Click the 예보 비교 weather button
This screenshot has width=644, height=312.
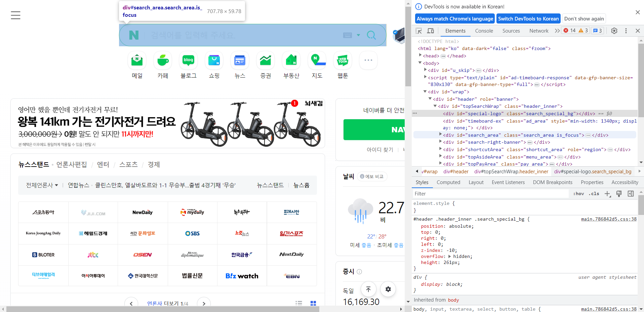(372, 176)
